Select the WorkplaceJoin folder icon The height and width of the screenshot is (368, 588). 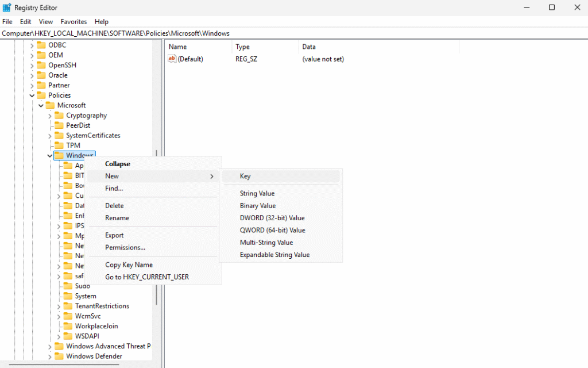click(x=68, y=326)
